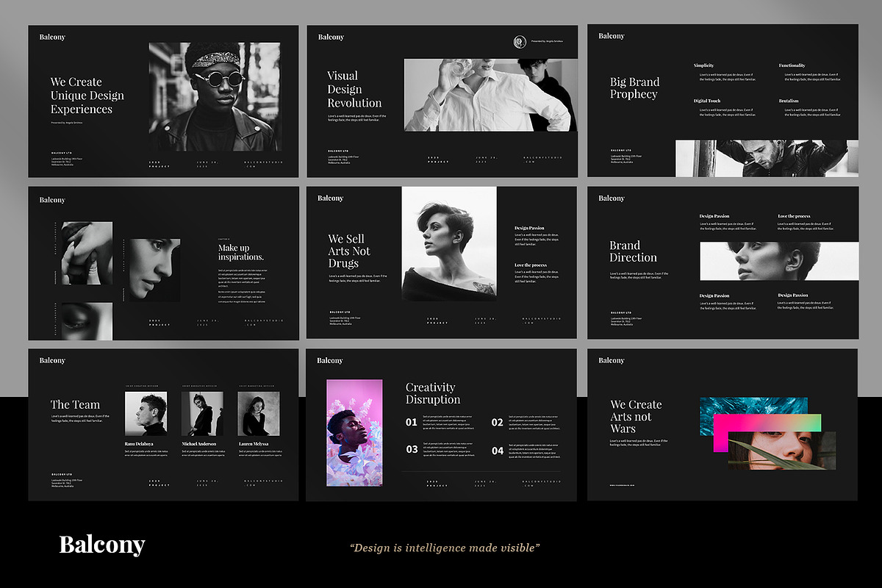
Task: Select the Creativity Disruption title
Action: [433, 393]
